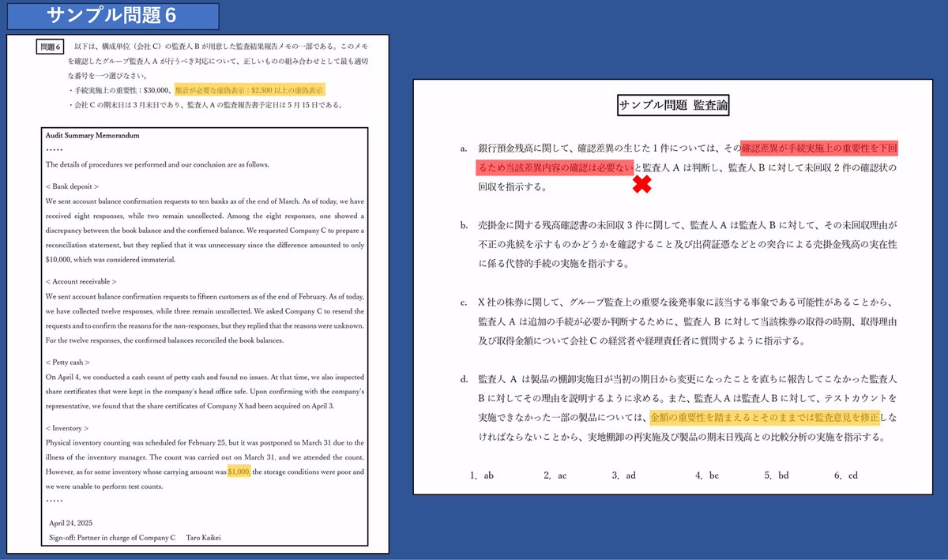Click statement d. starting with 監査人Aは製品の棚卸実施日
Viewport: 948px width, 560px height.
click(x=679, y=408)
